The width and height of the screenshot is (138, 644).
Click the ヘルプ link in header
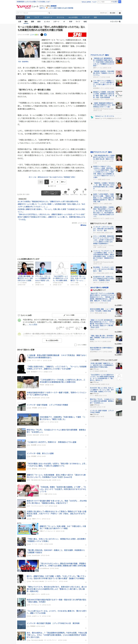(x=94, y=2)
